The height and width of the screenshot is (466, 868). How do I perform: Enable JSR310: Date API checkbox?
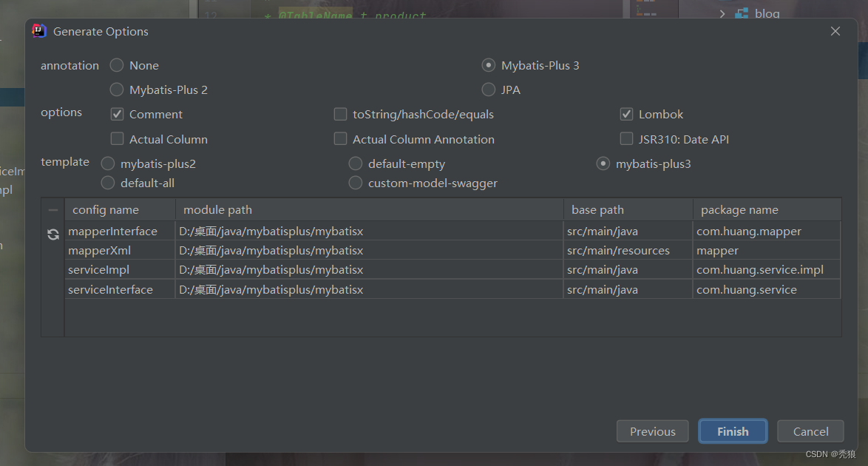tap(626, 138)
